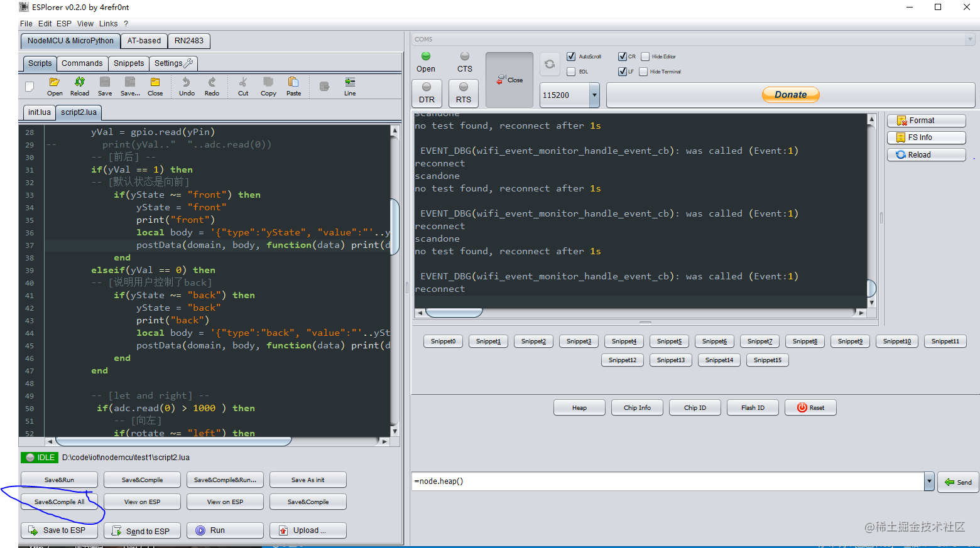
Task: Open the command history dropdown arrow
Action: tap(929, 481)
